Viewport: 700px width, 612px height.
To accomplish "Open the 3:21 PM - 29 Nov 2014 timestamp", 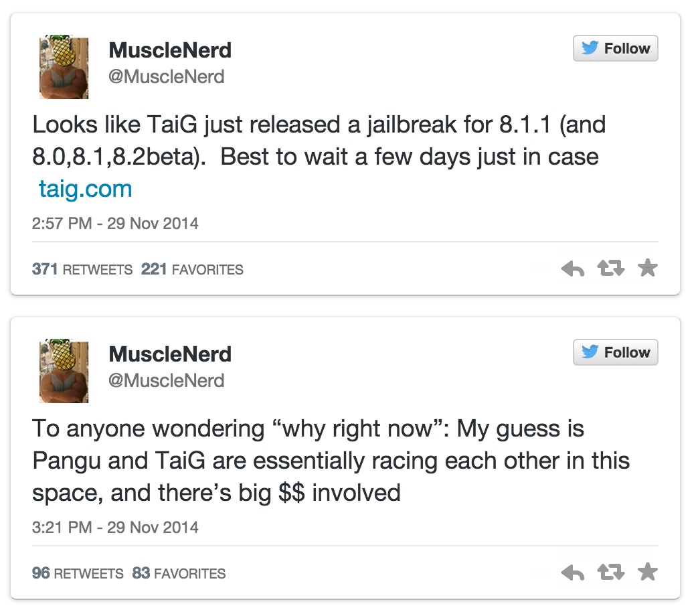I will [115, 527].
